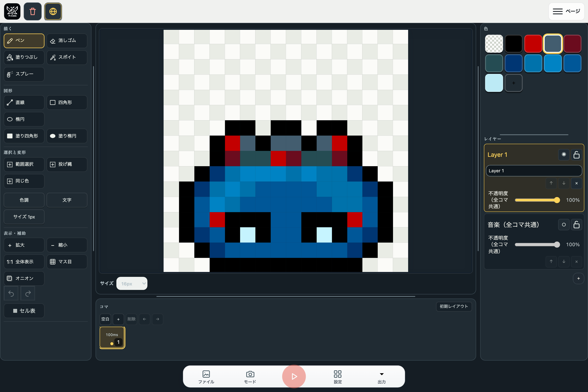This screenshot has height=392, width=588.
Task: Click the redo arrow icon
Action: (28, 293)
